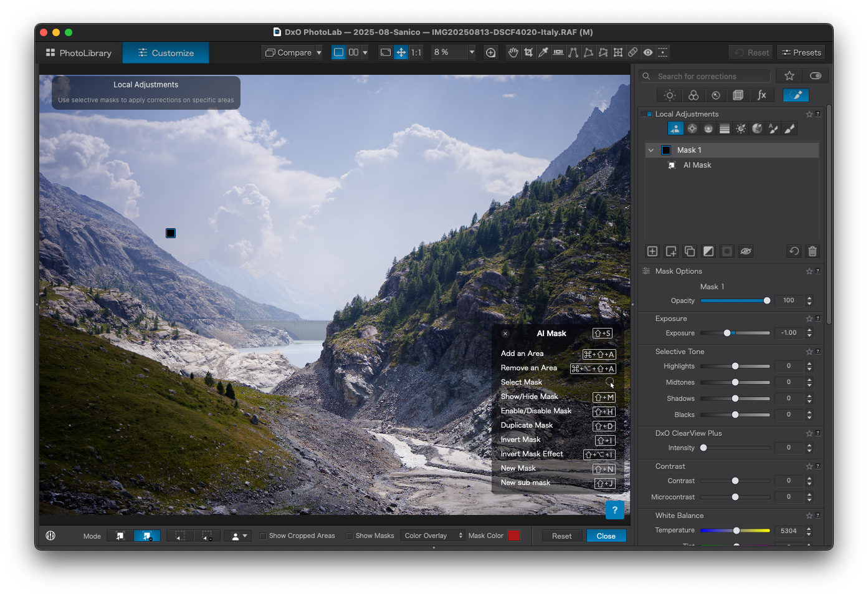868x596 pixels.
Task: Select the Crop tool in the toolbar
Action: click(x=528, y=52)
